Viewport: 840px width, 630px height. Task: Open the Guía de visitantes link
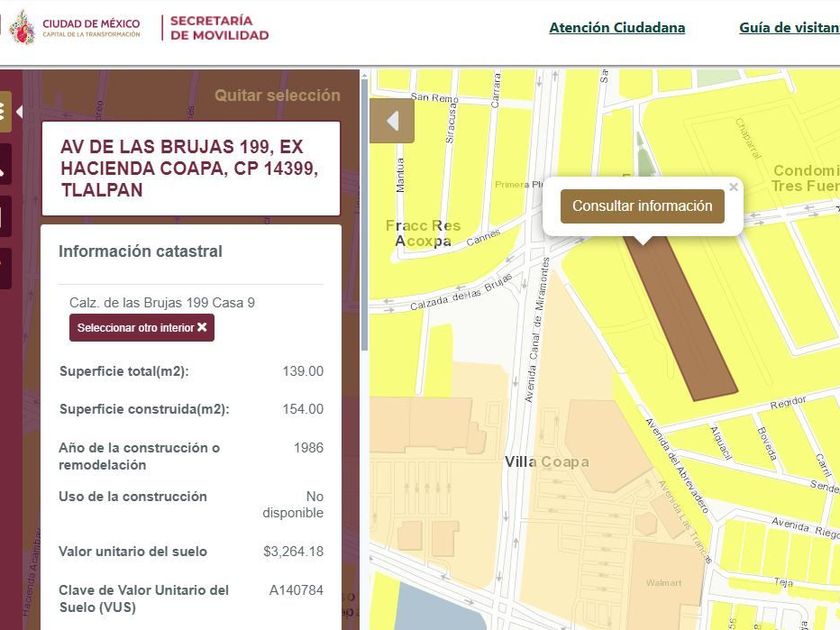tap(789, 28)
